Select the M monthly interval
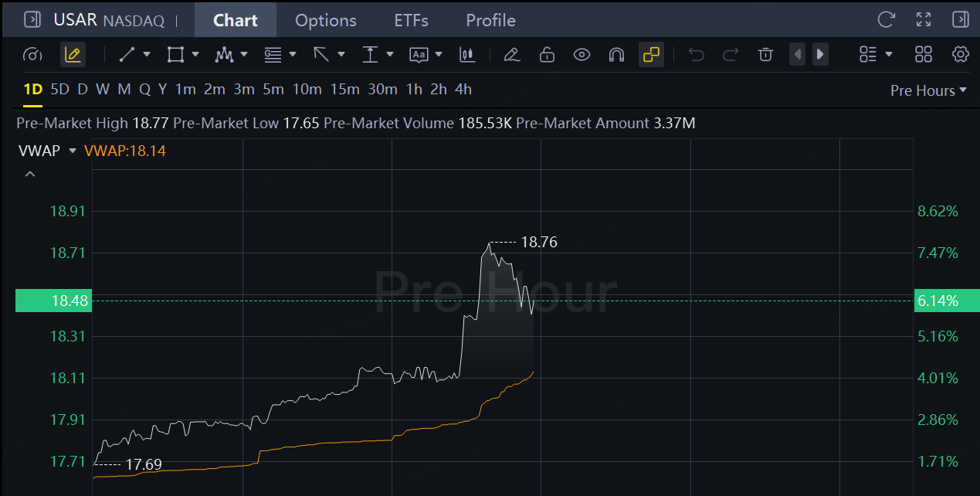980x496 pixels. coord(124,90)
